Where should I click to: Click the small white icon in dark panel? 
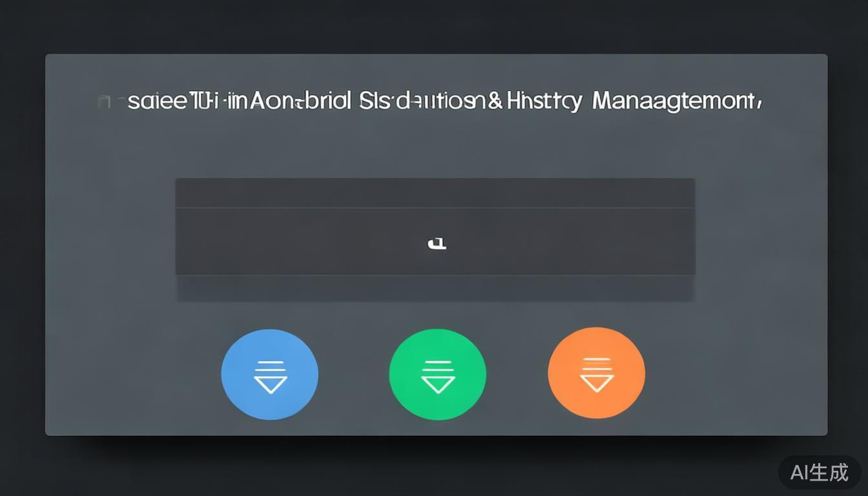click(437, 243)
